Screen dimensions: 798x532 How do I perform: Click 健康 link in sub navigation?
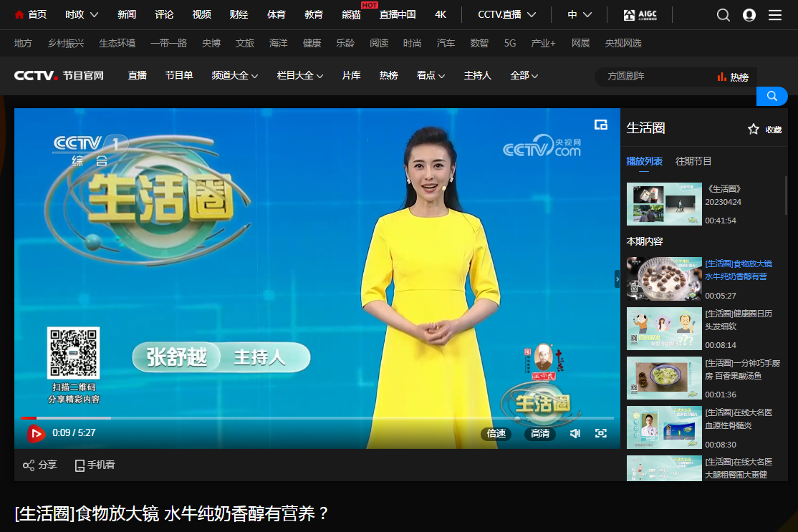point(312,43)
